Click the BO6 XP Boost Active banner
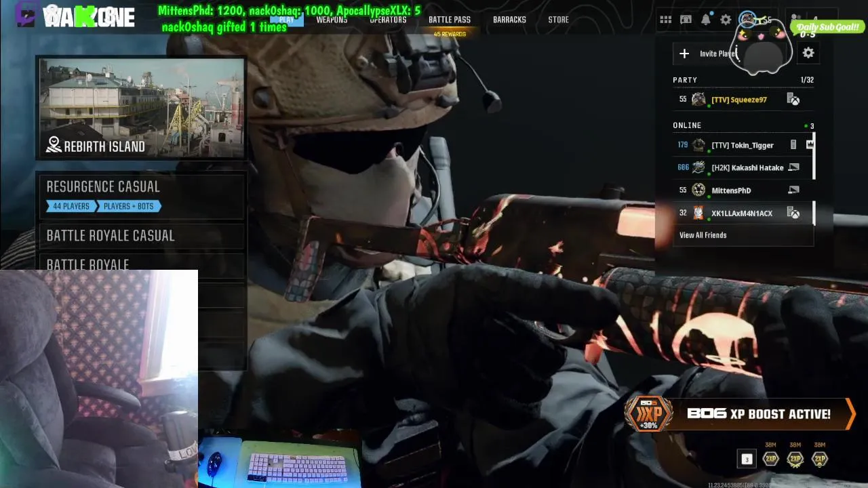The width and height of the screenshot is (868, 488). click(739, 414)
